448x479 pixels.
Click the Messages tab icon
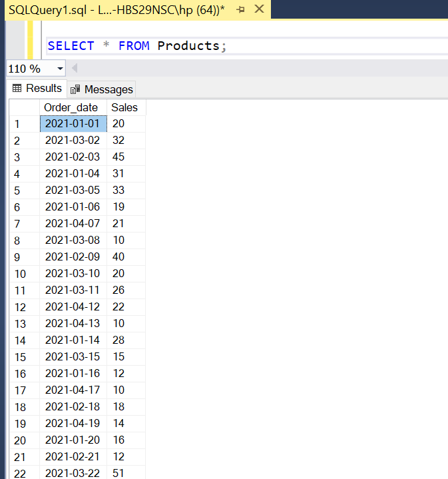pyautogui.click(x=75, y=89)
